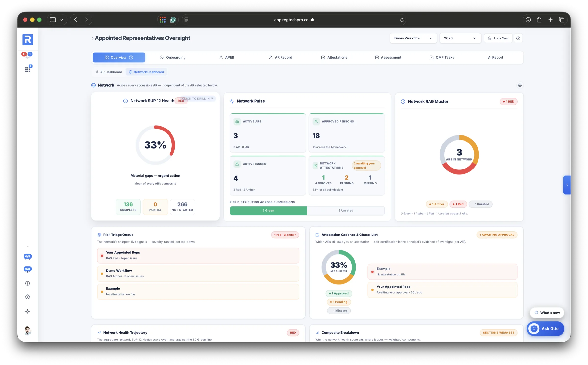Open the Attestations tab

(x=334, y=57)
